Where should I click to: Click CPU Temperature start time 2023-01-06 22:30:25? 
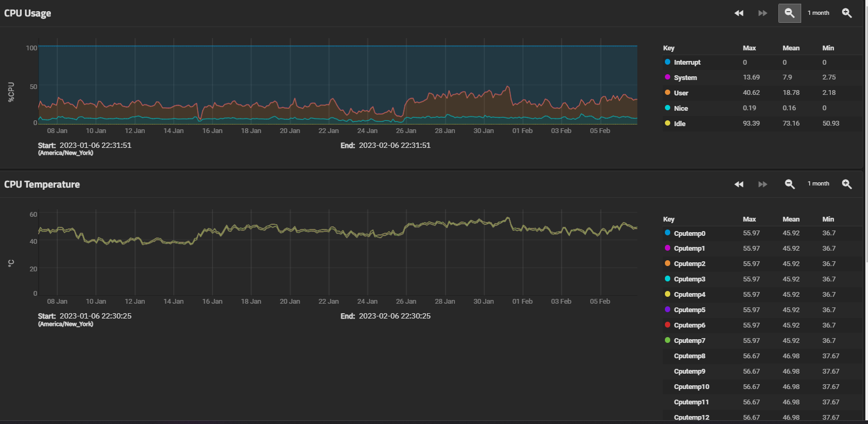coord(95,316)
